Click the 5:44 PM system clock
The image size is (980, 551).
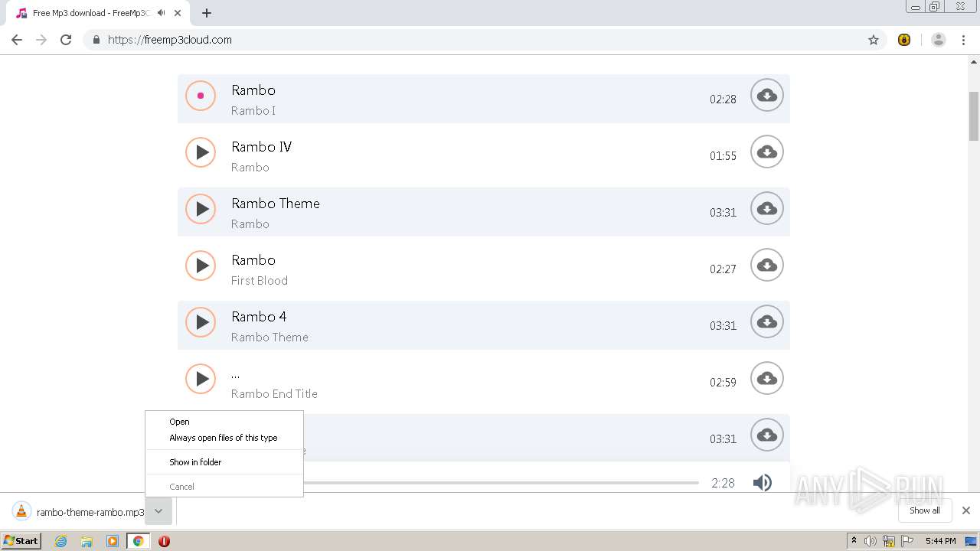click(940, 541)
